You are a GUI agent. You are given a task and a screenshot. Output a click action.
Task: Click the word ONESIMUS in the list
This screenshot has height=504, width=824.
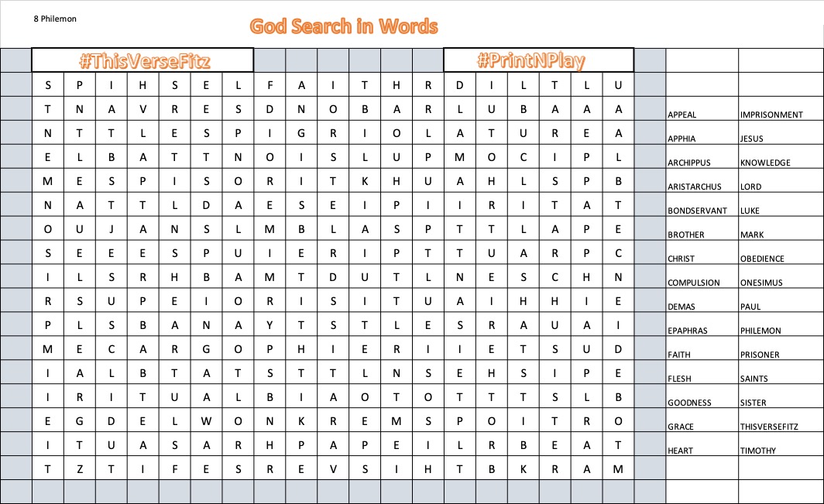coord(762,283)
